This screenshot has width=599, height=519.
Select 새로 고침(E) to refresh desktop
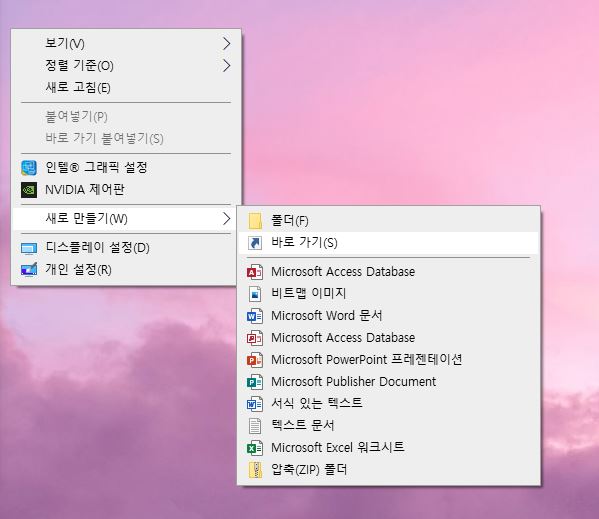point(126,88)
